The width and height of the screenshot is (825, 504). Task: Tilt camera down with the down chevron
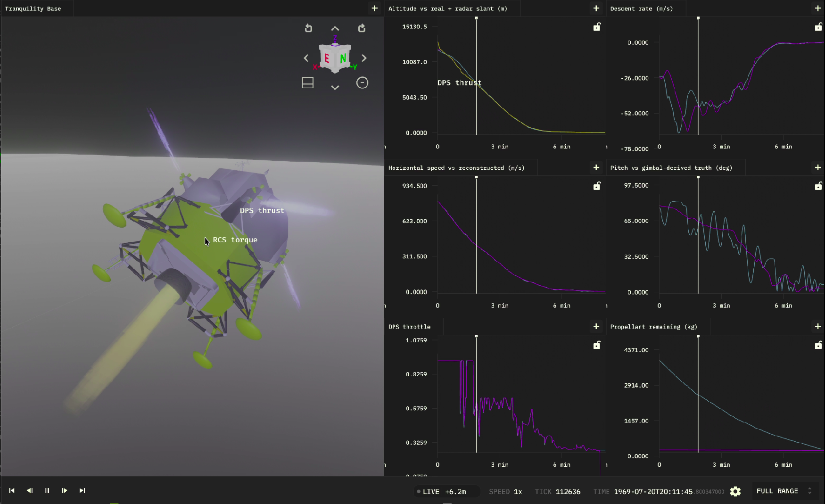point(335,87)
